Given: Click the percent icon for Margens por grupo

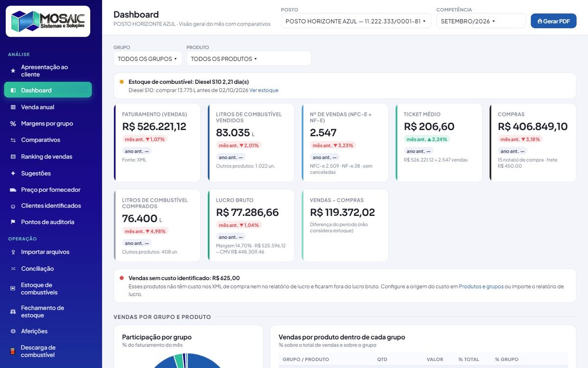Looking at the screenshot, I should (x=13, y=124).
